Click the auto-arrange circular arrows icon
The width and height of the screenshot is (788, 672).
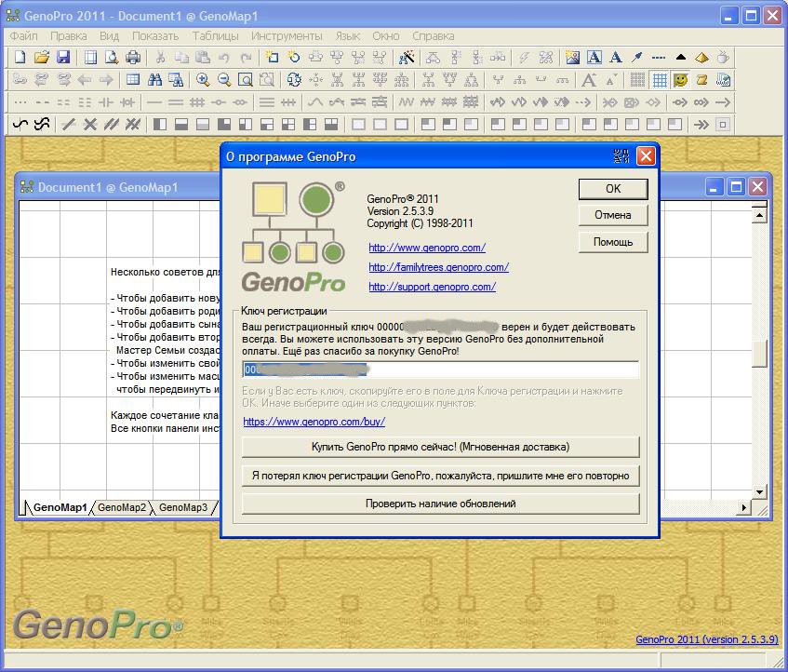tap(294, 79)
